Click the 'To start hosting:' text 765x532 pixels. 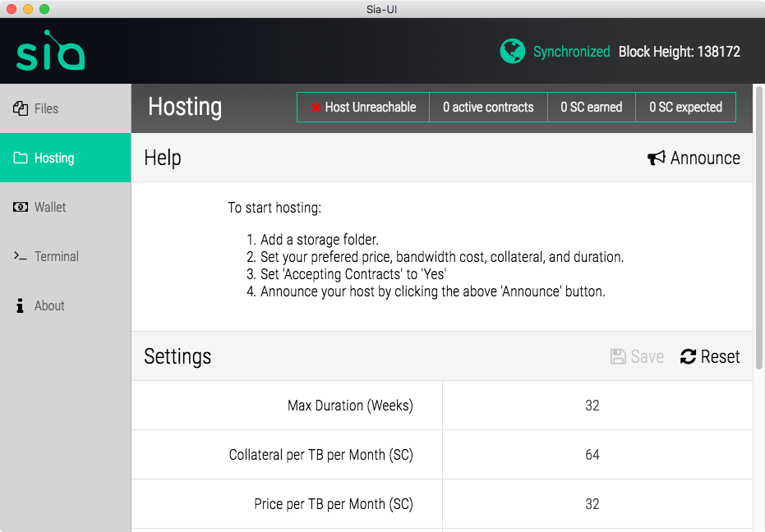coord(274,208)
